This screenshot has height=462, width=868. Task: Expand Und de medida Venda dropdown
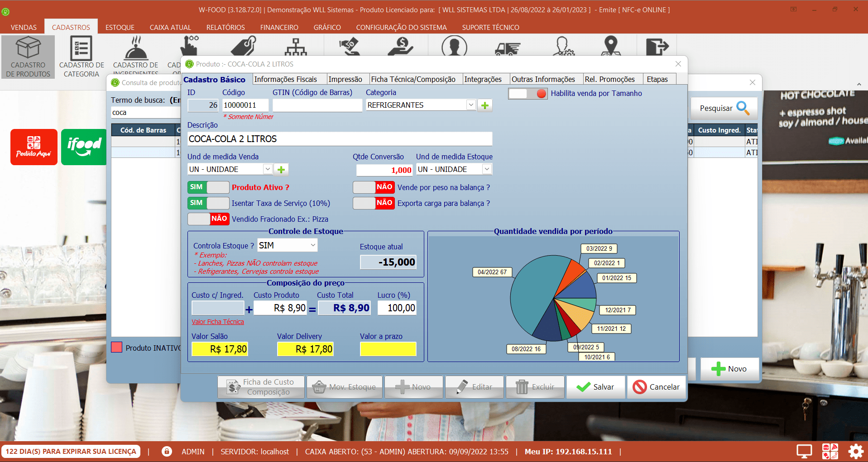tap(268, 169)
